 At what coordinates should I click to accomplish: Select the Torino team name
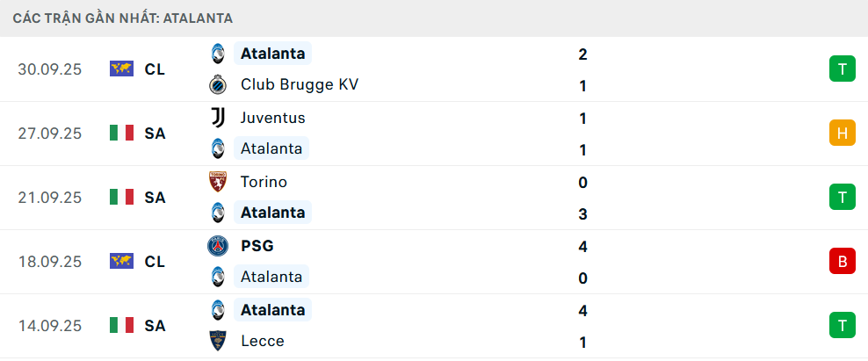264,182
